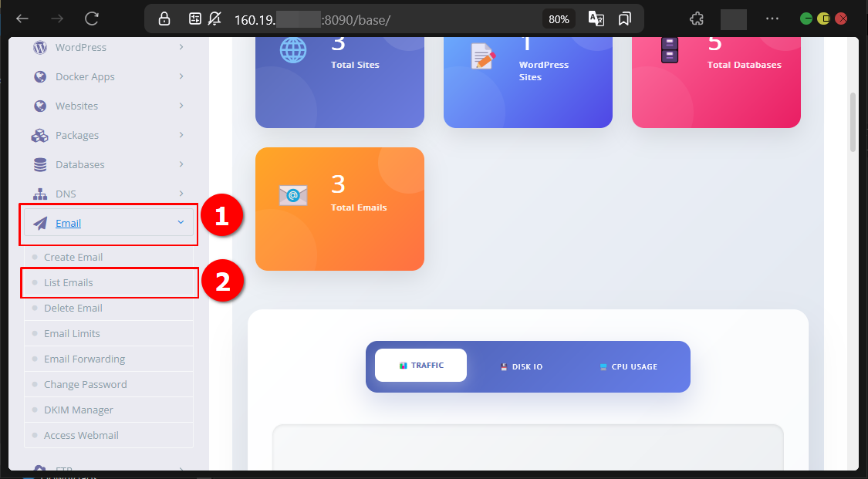The image size is (868, 479).
Task: Click the Total Databases label
Action: (744, 65)
